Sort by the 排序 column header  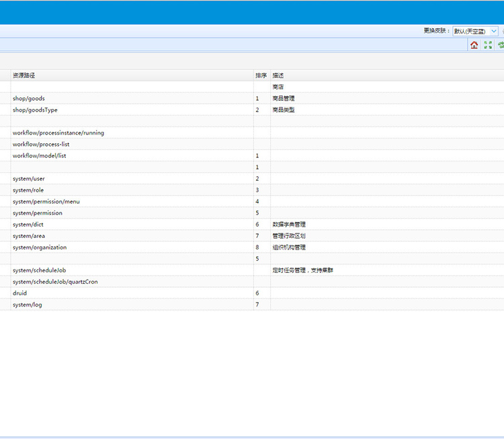pyautogui.click(x=261, y=75)
